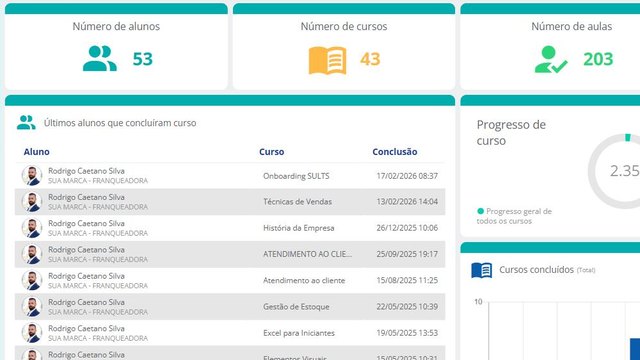Click the blue book icon beside Cursos concluídos
The height and width of the screenshot is (360, 640).
(482, 270)
